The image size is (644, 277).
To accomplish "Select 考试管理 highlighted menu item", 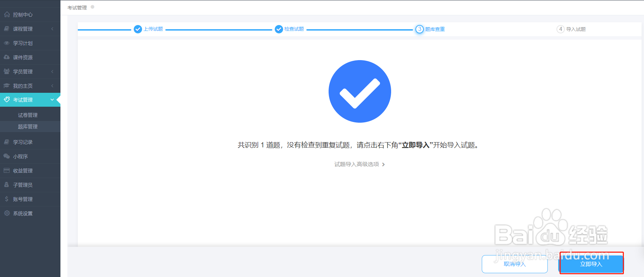I will coord(30,100).
